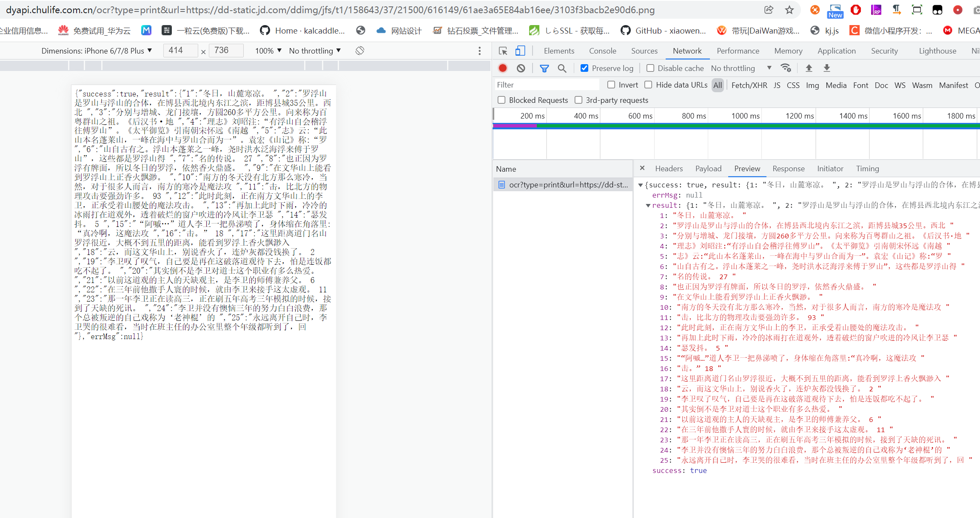Open the 100% zoom dropdown
Image resolution: width=980 pixels, height=518 pixels.
(268, 51)
